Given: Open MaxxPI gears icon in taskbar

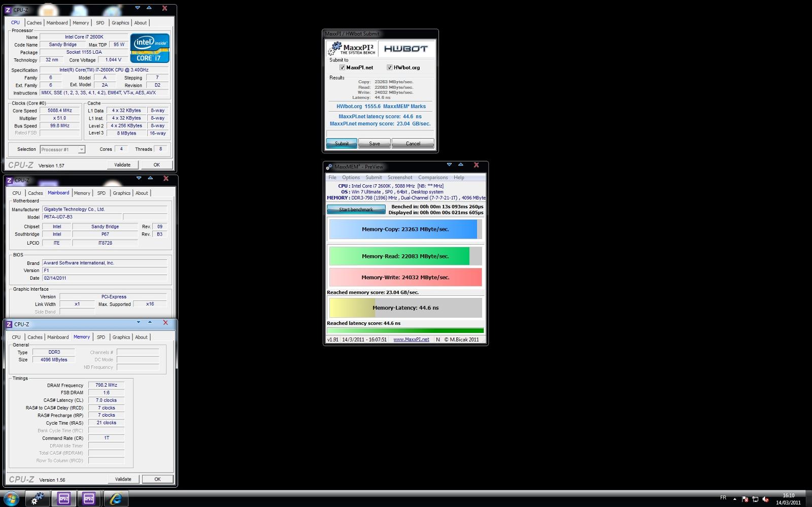Looking at the screenshot, I should pyautogui.click(x=38, y=498).
